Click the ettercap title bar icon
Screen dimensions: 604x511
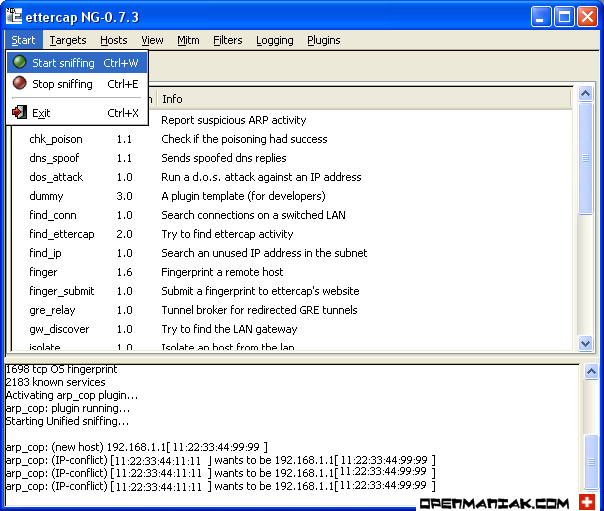[14, 15]
